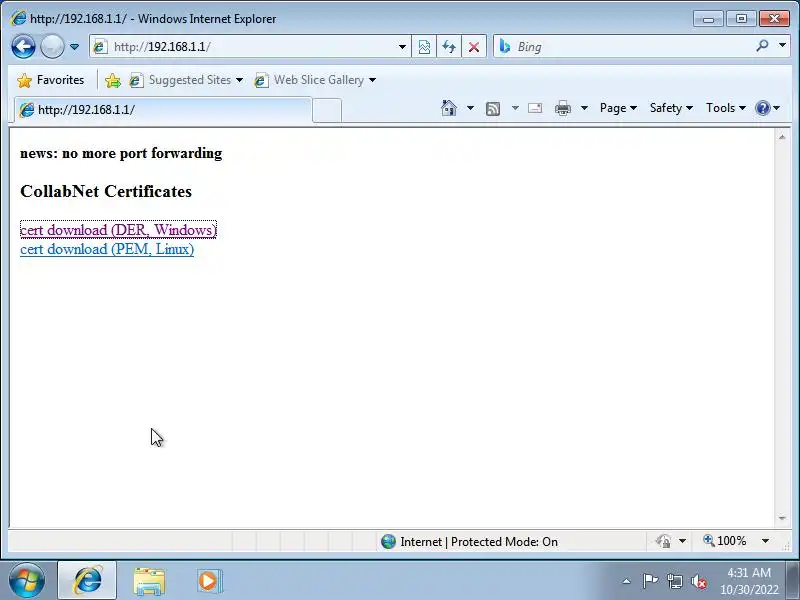Expand the zoom level dropdown arrow
Image resolution: width=800 pixels, height=600 pixels.
[765, 541]
